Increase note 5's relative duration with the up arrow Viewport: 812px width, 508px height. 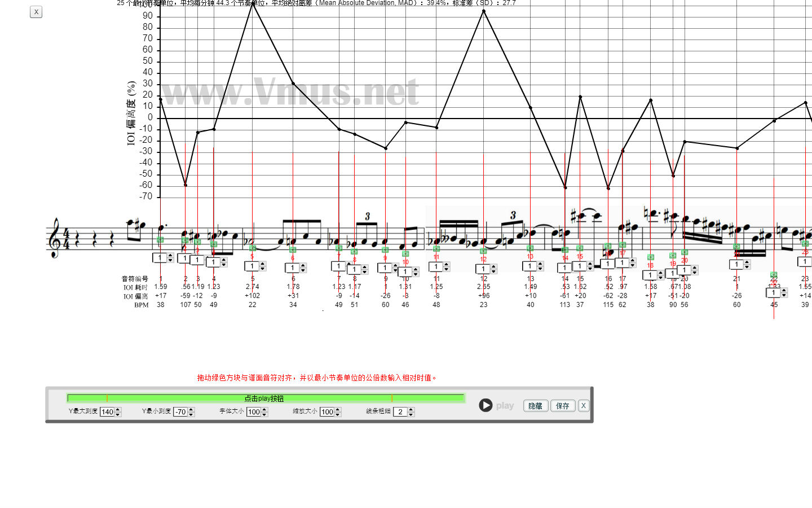coord(262,264)
